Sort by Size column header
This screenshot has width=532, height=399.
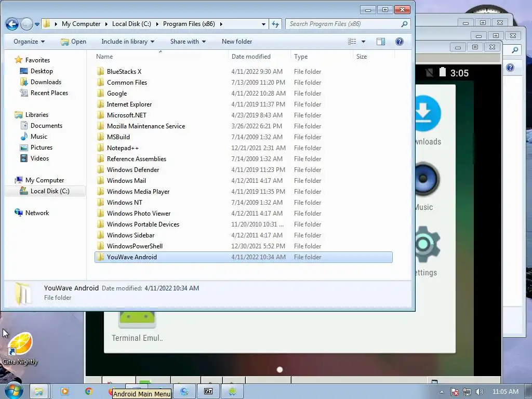[362, 57]
